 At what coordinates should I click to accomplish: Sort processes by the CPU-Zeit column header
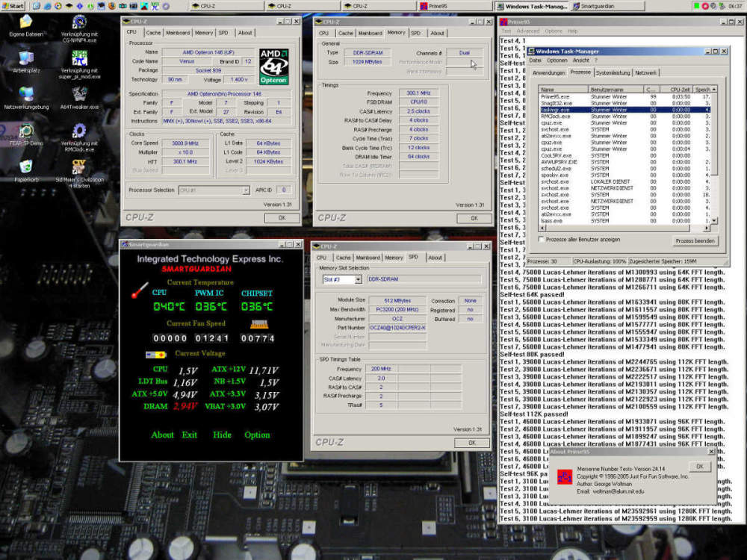tap(676, 90)
